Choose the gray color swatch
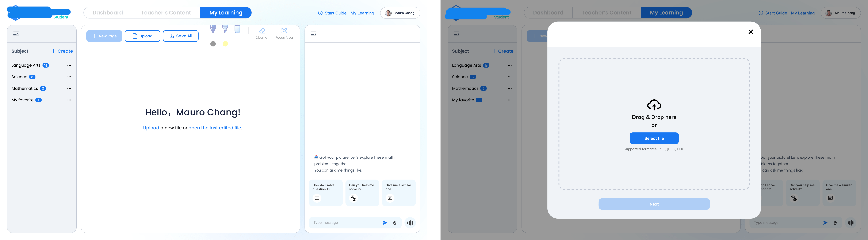868x240 pixels. [213, 44]
